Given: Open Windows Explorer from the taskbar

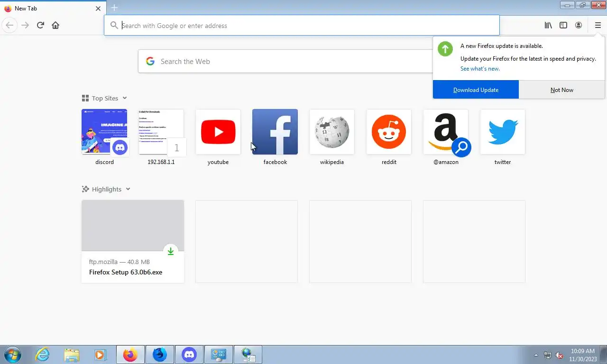Looking at the screenshot, I should pos(72,355).
